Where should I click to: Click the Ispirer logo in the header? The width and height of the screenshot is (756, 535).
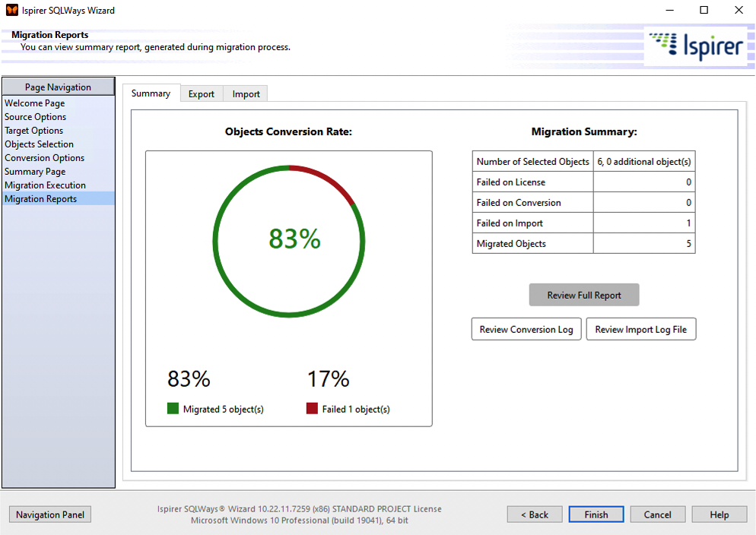click(x=696, y=46)
